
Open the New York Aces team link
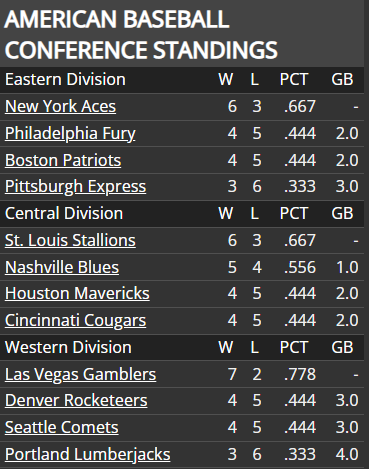60,107
